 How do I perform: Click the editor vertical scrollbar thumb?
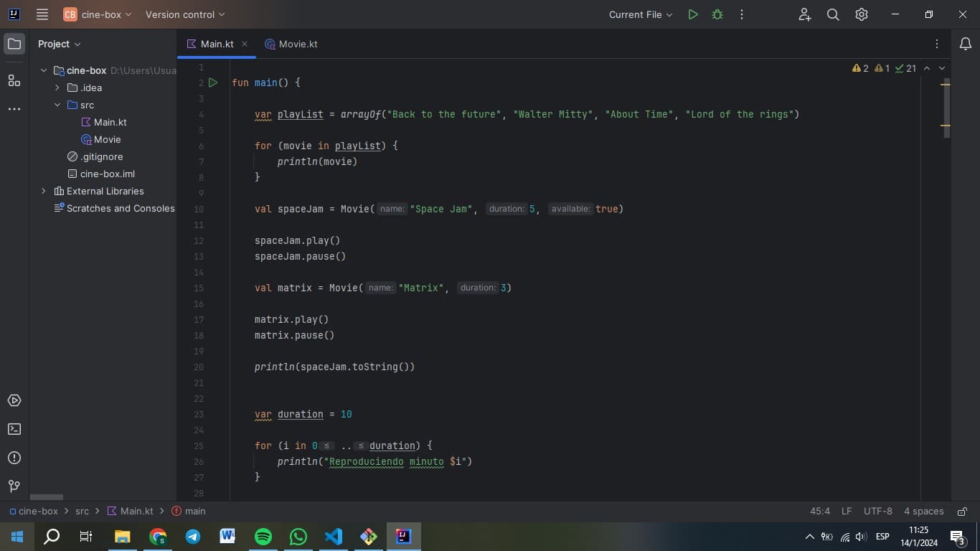tap(947, 108)
